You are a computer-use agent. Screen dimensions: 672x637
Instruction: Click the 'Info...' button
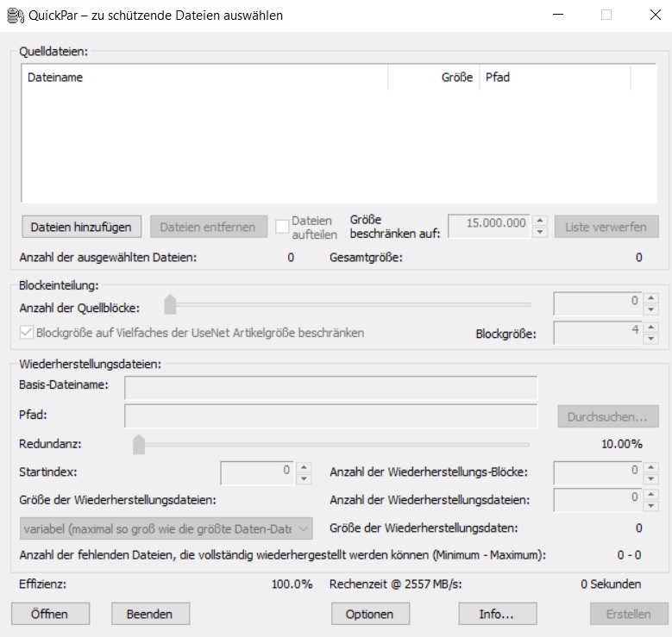tap(498, 614)
